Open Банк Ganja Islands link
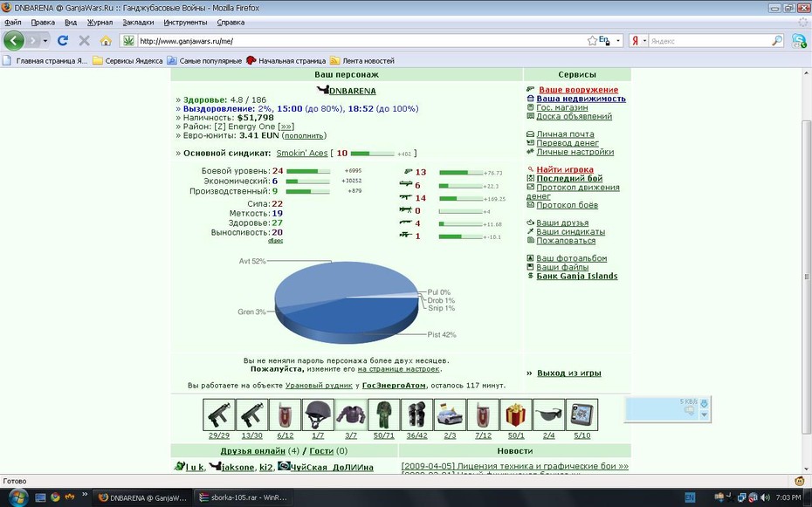The width and height of the screenshot is (812, 507). coord(577,277)
